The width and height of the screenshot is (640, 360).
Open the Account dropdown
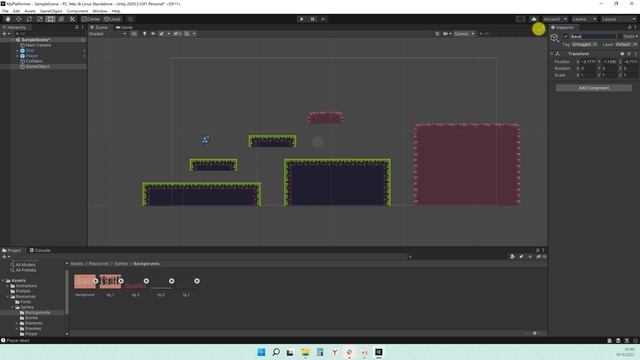(555, 19)
